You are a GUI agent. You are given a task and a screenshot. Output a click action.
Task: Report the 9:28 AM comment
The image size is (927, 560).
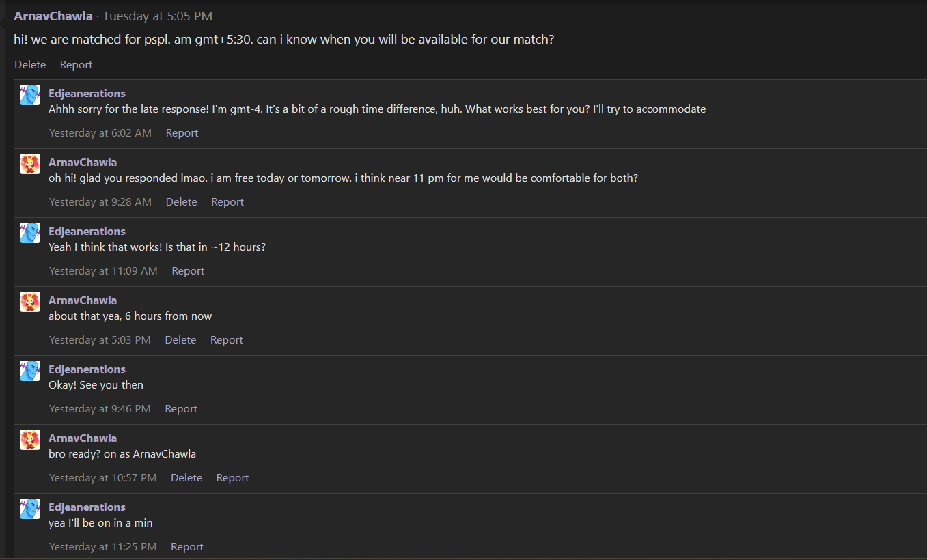(x=227, y=202)
